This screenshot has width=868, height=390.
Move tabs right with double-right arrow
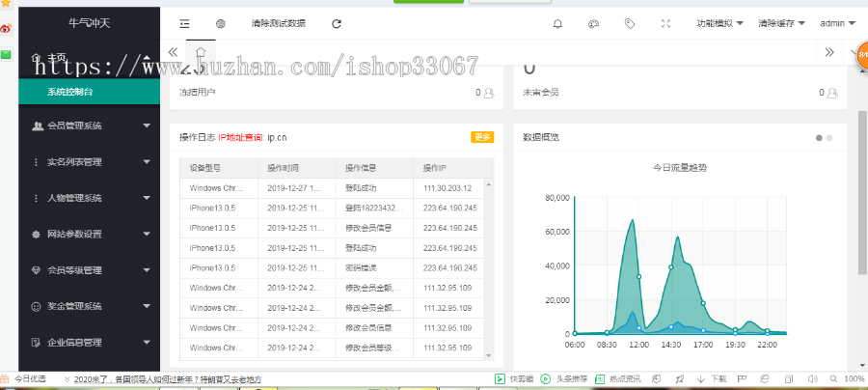point(829,52)
